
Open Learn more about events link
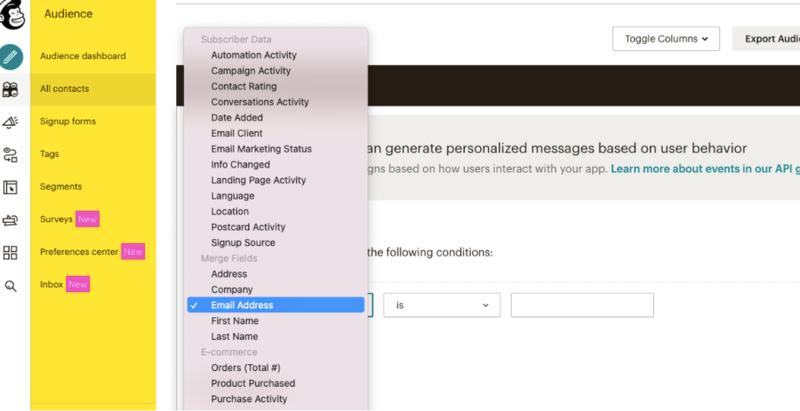click(x=705, y=169)
